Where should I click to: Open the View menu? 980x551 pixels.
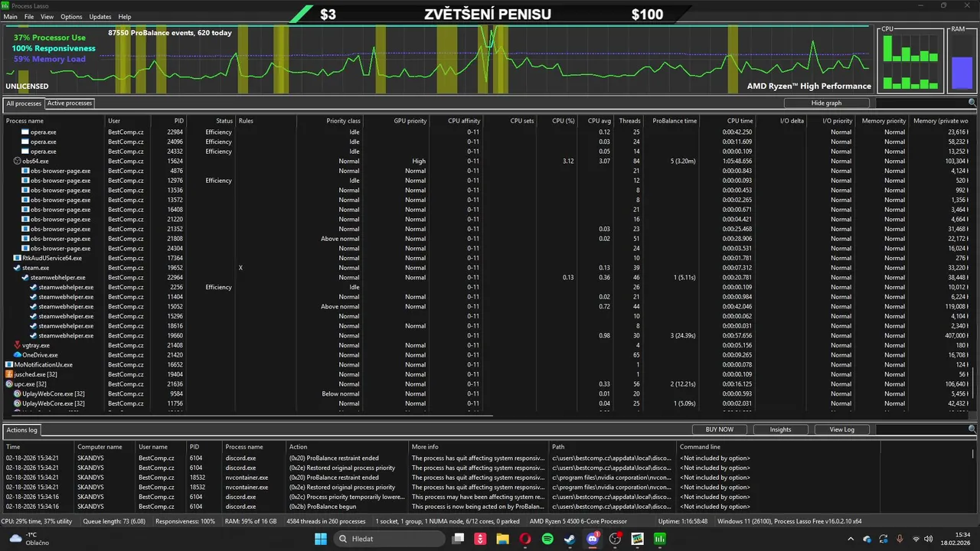click(x=47, y=16)
